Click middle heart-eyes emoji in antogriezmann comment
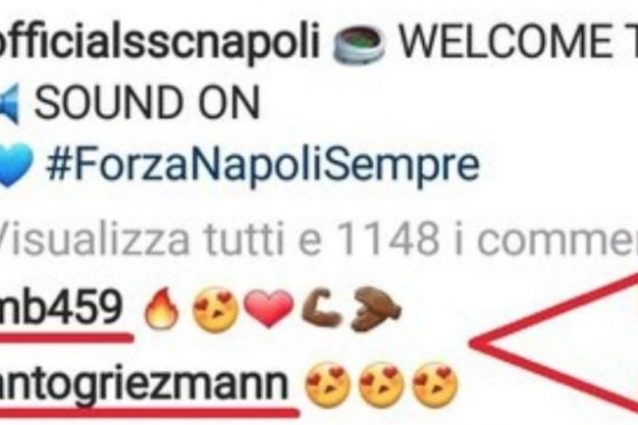The width and height of the screenshot is (638, 425). (x=381, y=385)
